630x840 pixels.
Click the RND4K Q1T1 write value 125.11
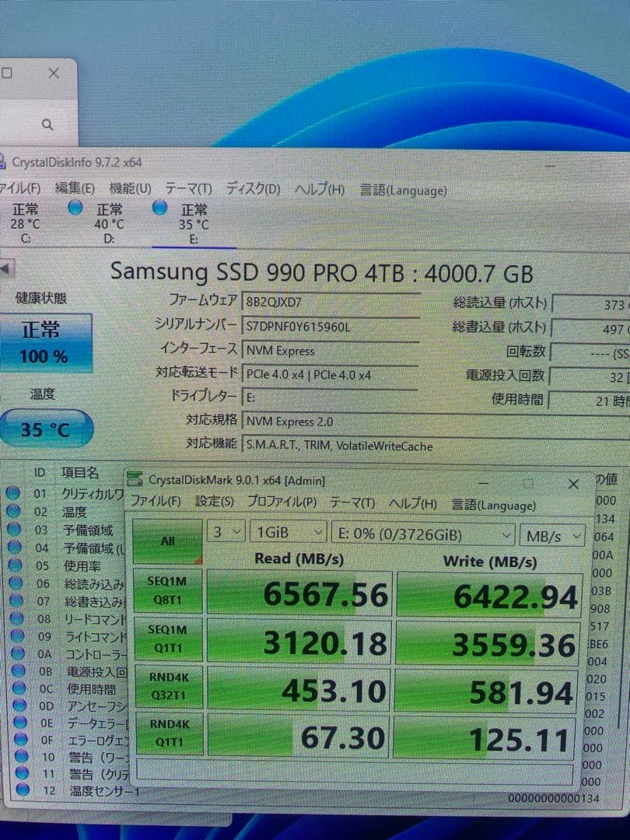(x=485, y=738)
